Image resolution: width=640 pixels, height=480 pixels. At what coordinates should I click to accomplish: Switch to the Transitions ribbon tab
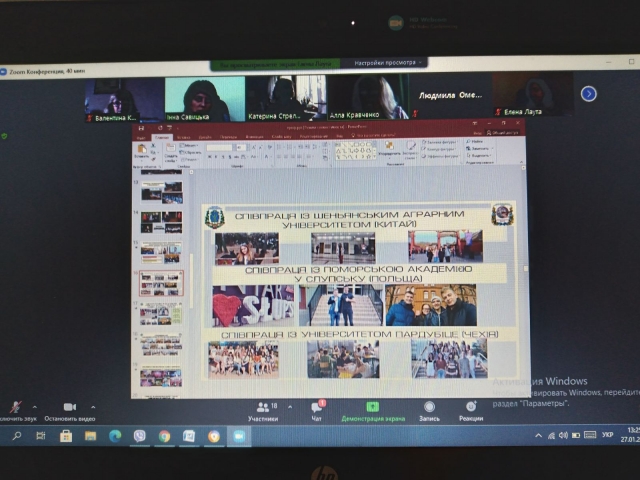229,137
